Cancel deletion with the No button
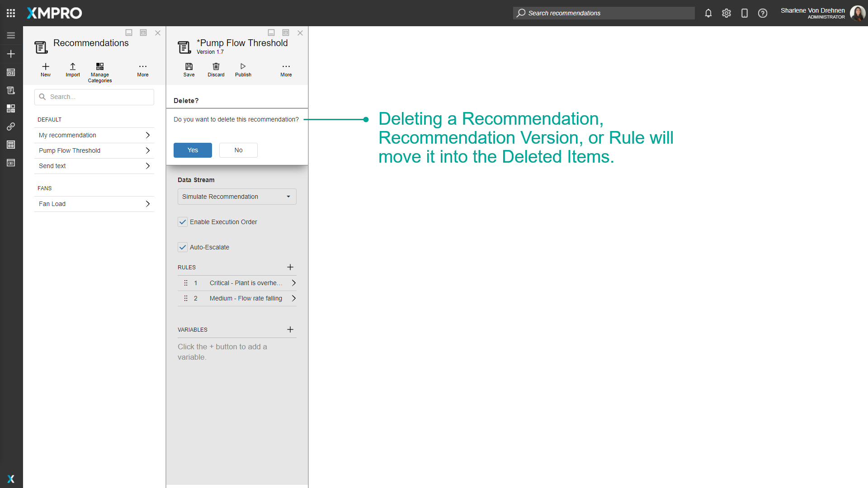 (238, 150)
